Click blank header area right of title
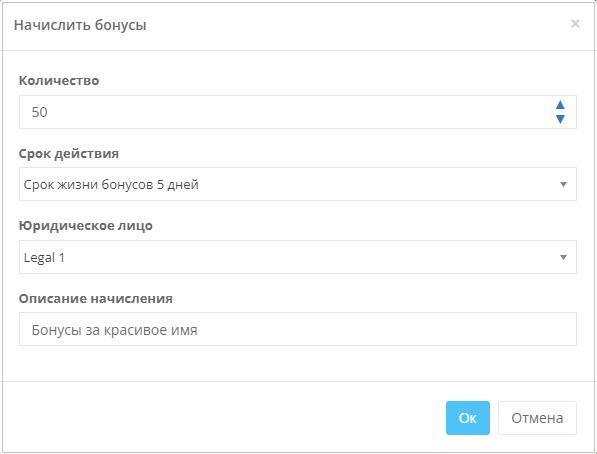The image size is (597, 454). pyautogui.click(x=358, y=25)
